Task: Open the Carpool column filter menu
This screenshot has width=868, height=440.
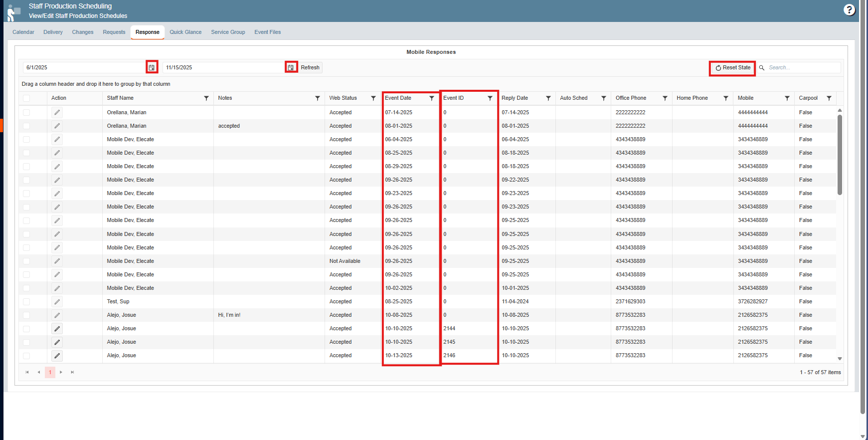Action: (829, 98)
